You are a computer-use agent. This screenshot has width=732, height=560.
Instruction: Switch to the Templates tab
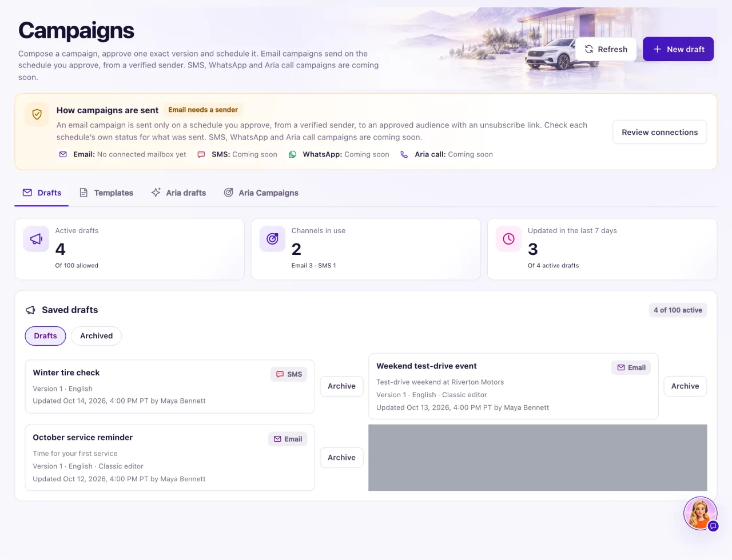106,193
